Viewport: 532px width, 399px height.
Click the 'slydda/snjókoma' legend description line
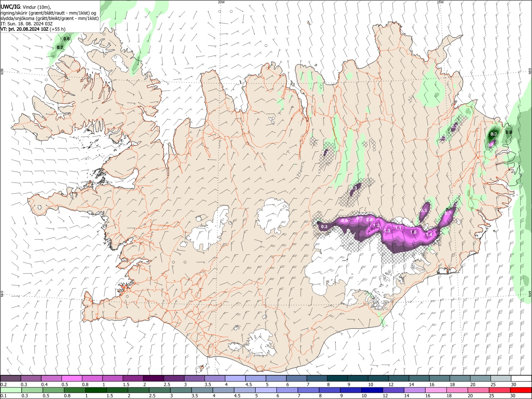[49, 18]
